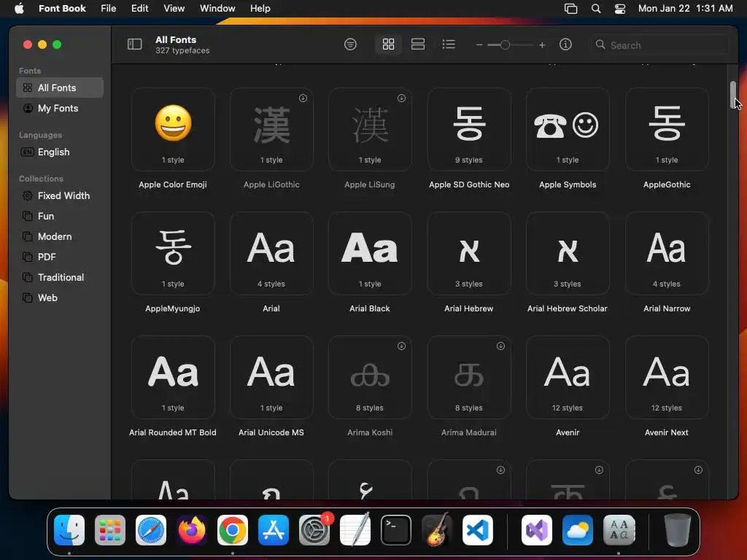Viewport: 747px width, 560px height.
Task: Switch to samples view
Action: (x=418, y=44)
